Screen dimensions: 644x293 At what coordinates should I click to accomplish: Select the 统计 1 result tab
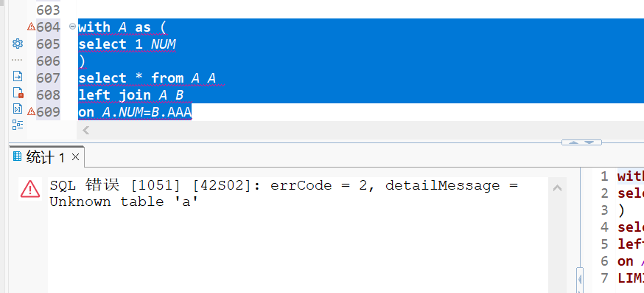tap(46, 156)
